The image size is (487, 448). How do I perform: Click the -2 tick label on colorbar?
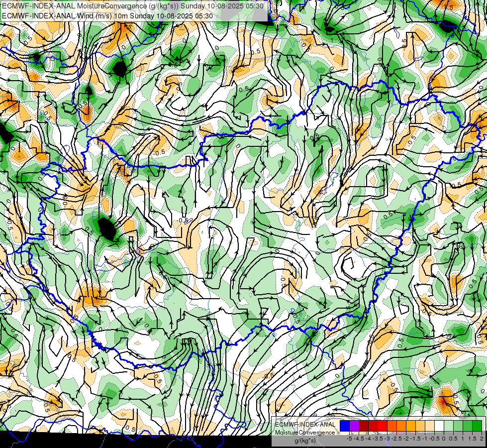click(406, 439)
